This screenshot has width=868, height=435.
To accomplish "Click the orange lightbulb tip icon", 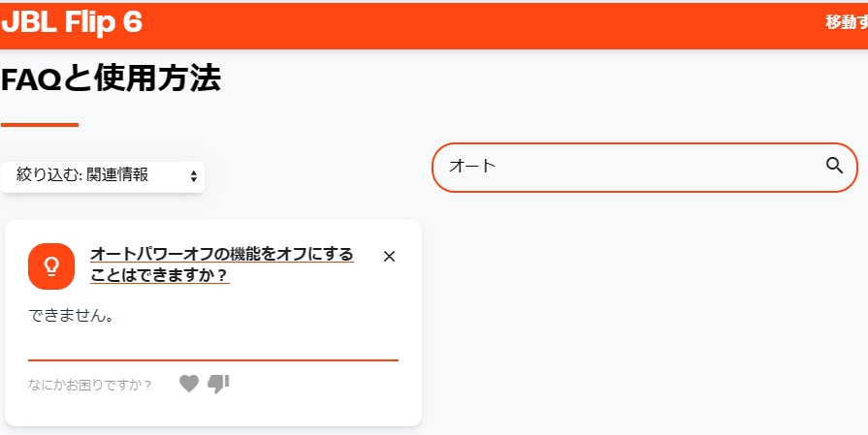I will pos(51,266).
